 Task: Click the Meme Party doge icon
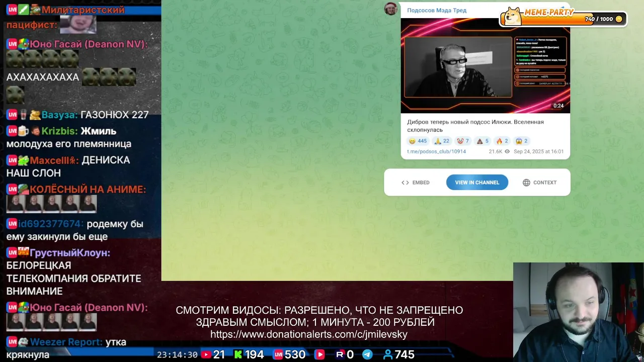(x=513, y=16)
